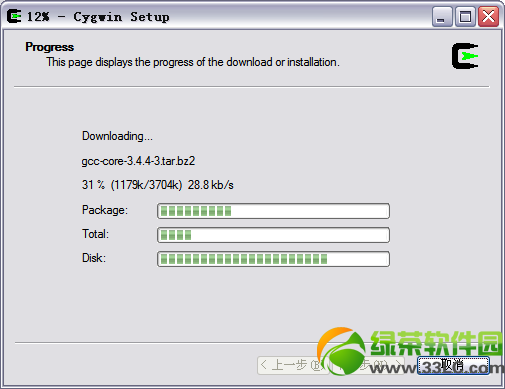Click the file name gcc-core-3.4.4-3.tar.bz2
The height and width of the screenshot is (389, 505).
pyautogui.click(x=138, y=161)
